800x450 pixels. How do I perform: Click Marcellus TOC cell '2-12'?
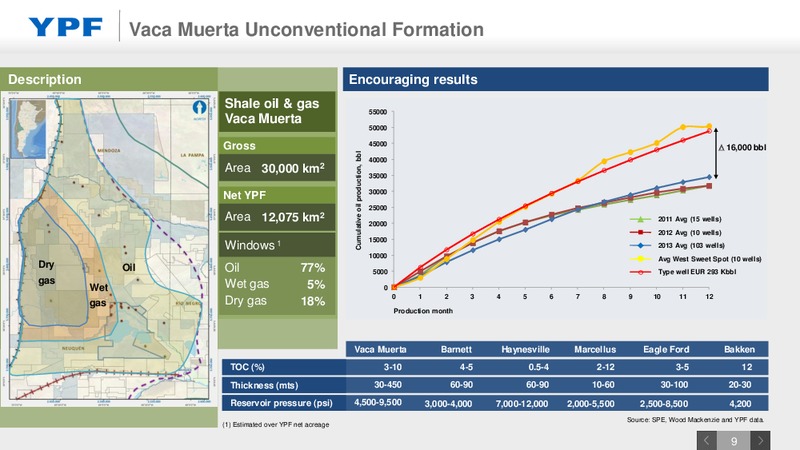605,367
